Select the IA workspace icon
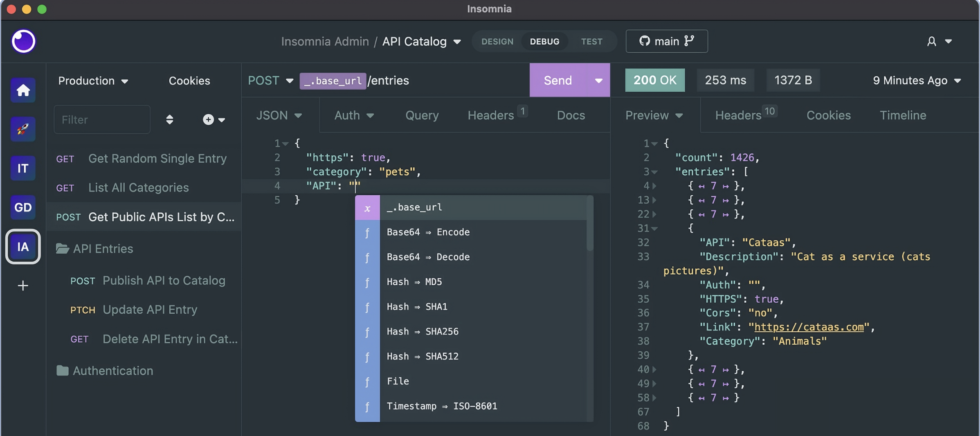The height and width of the screenshot is (436, 980). 23,247
